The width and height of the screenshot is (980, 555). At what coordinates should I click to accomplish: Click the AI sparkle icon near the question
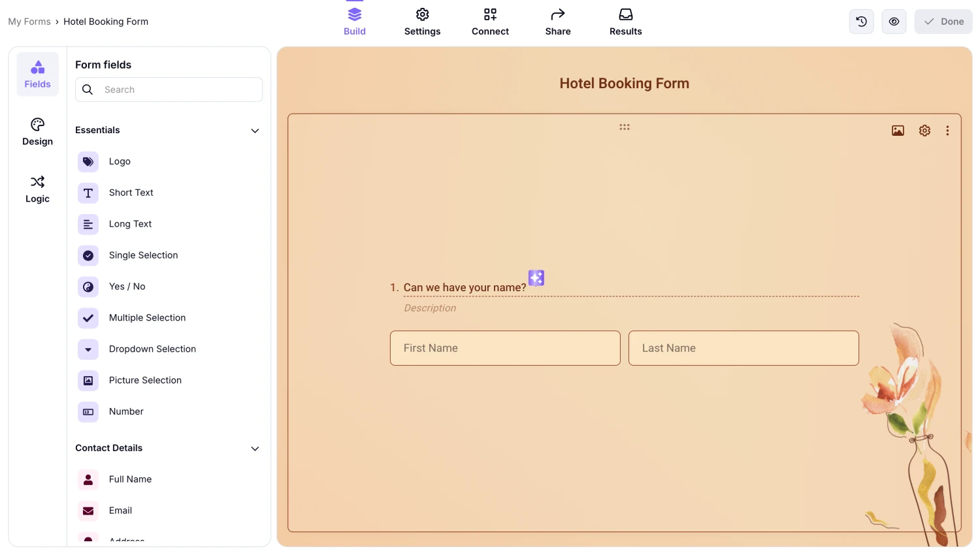[x=536, y=277]
